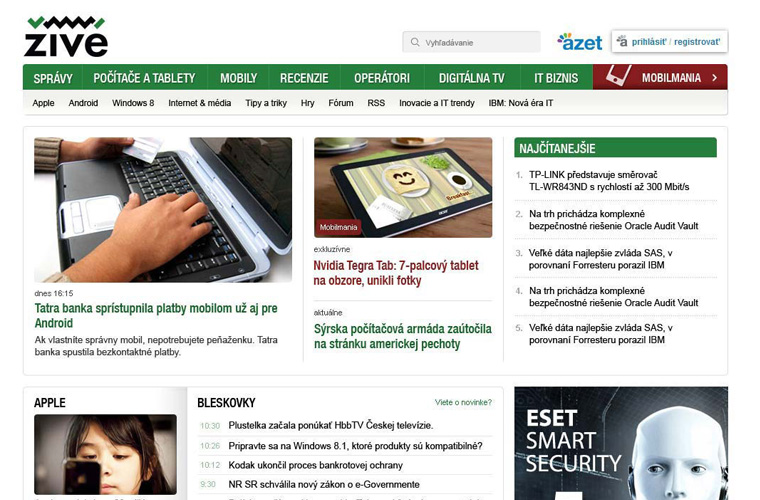The height and width of the screenshot is (500, 760).
Task: Click the search magnifier icon
Action: pyautogui.click(x=415, y=42)
